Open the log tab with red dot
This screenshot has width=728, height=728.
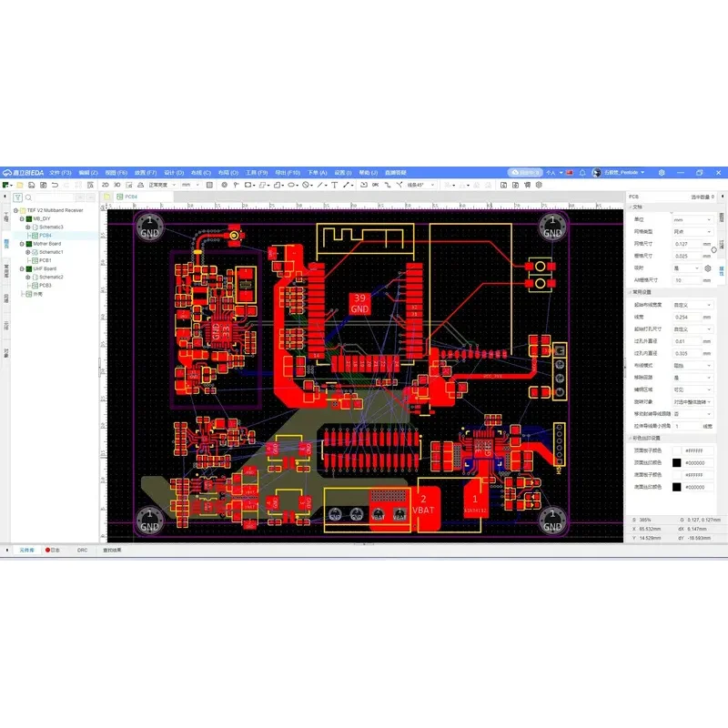pyautogui.click(x=53, y=551)
